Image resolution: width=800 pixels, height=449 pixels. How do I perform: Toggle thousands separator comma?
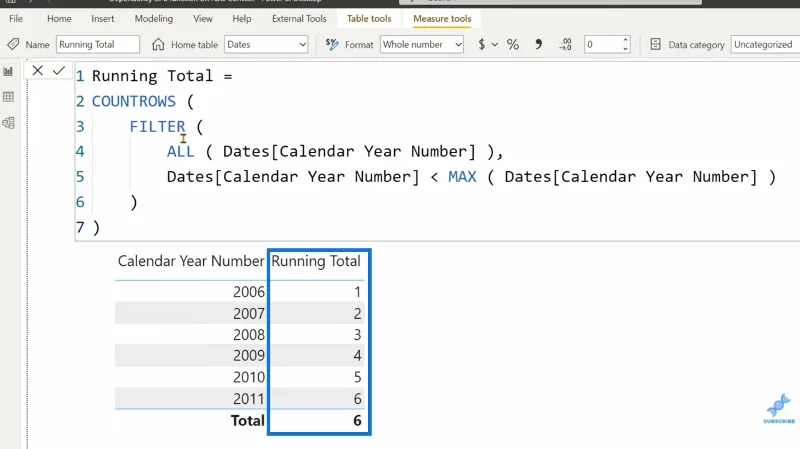(538, 44)
